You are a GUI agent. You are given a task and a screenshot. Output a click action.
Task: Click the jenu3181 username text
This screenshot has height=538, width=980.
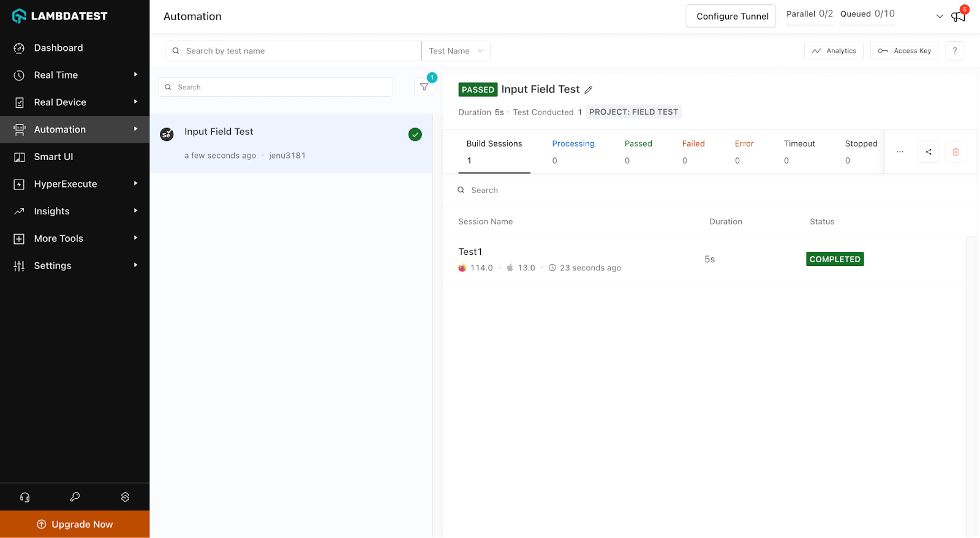[x=287, y=156]
